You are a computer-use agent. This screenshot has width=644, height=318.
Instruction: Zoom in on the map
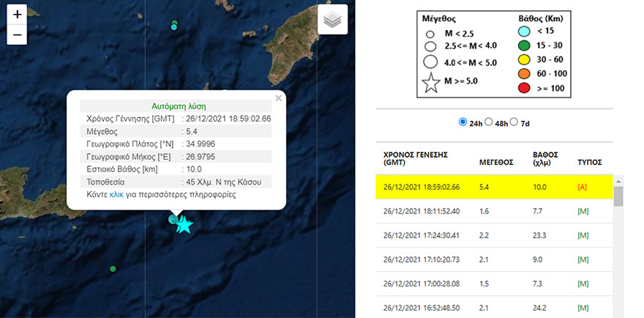(x=18, y=15)
